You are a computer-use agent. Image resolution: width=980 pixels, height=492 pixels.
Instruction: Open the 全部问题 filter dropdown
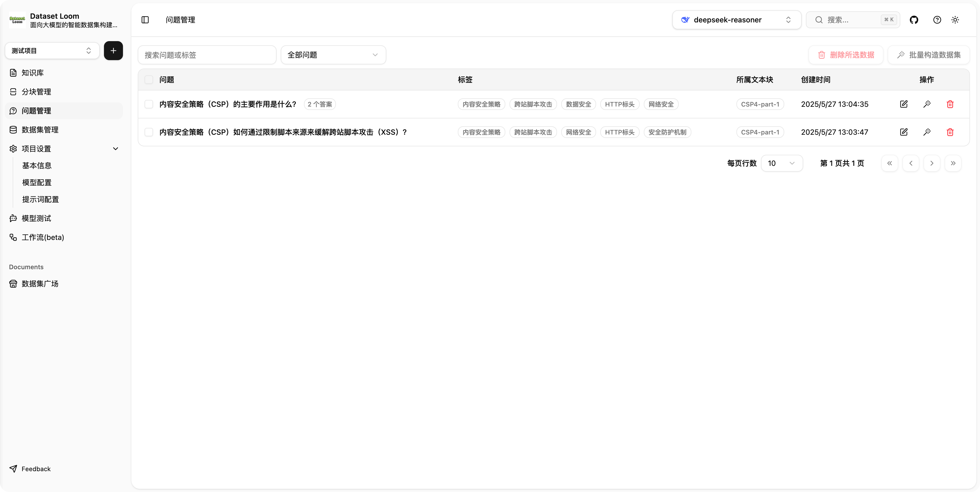[333, 55]
